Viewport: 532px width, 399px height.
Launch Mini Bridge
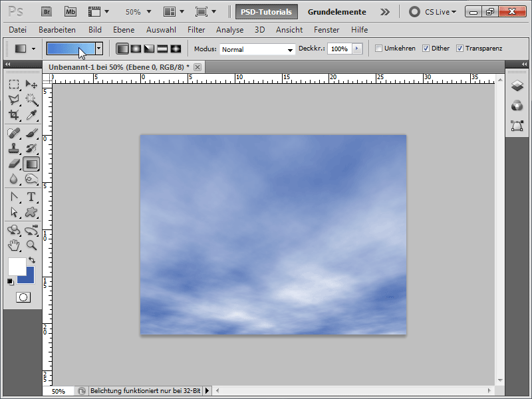(70, 12)
